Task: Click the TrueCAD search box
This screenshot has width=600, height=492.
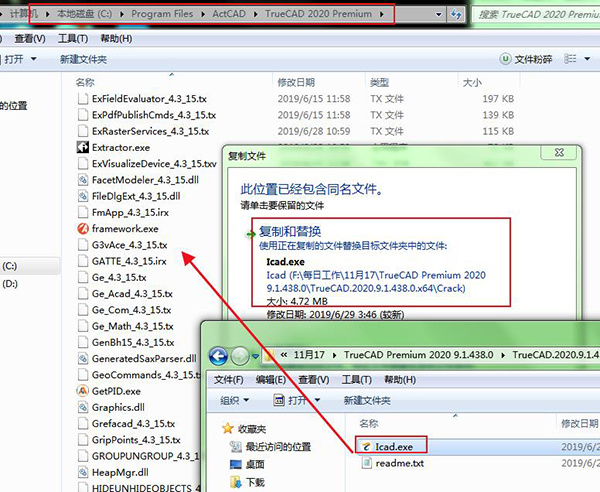Action: (x=536, y=15)
